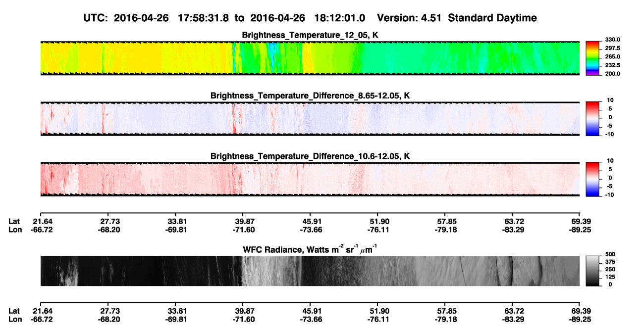Click longitude -76.11 on the upper axis

377,230
